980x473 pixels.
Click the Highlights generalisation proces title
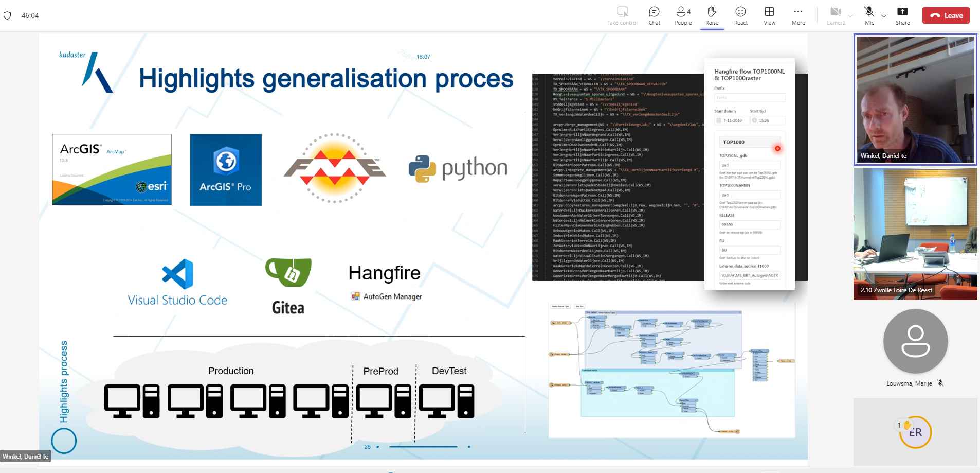[x=326, y=79]
